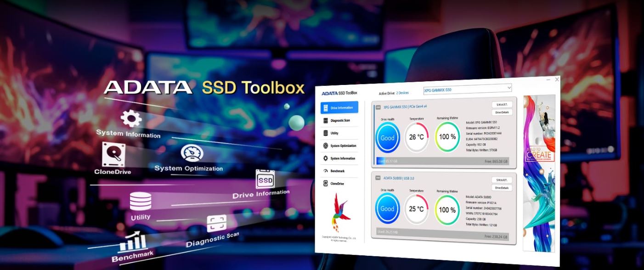Expand the active drive dropdown showing XPG GAMMIX S50

[x=467, y=89]
